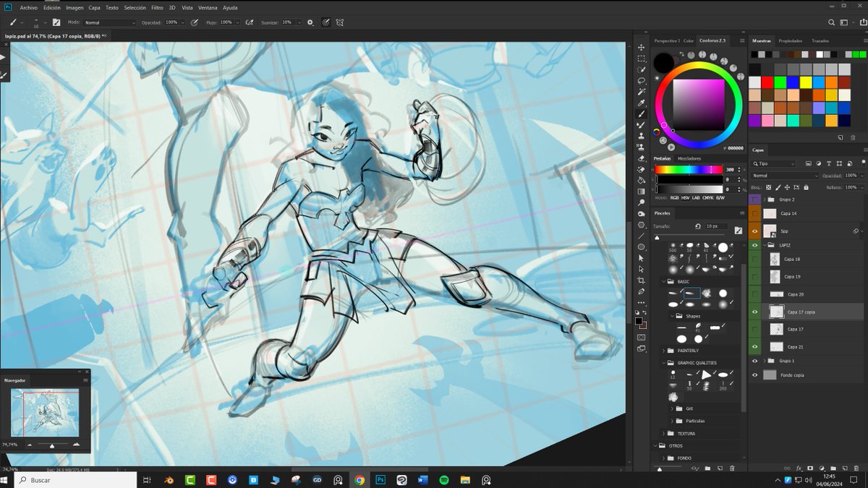Select the Brush tool in the toolbox
This screenshot has height=488, width=868.
pyautogui.click(x=641, y=114)
